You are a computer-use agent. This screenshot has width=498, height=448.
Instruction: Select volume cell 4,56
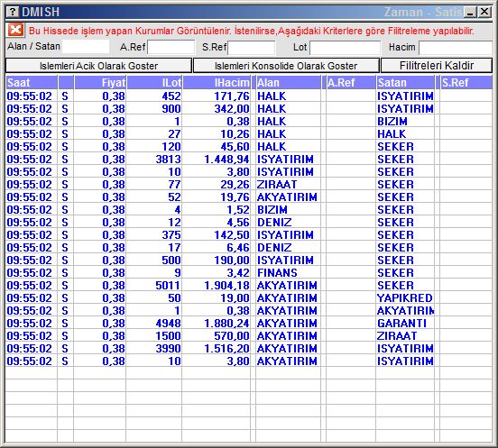pyautogui.click(x=238, y=223)
